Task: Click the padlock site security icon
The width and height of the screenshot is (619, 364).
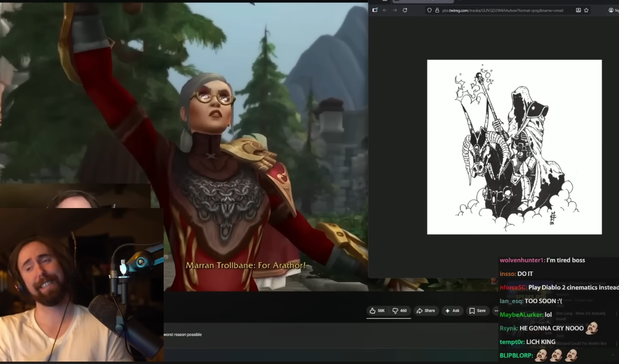Action: pyautogui.click(x=437, y=10)
